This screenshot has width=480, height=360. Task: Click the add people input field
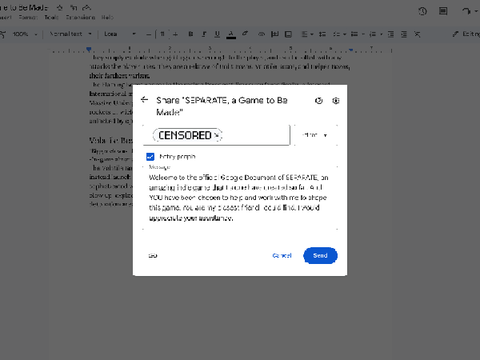pyautogui.click(x=217, y=135)
